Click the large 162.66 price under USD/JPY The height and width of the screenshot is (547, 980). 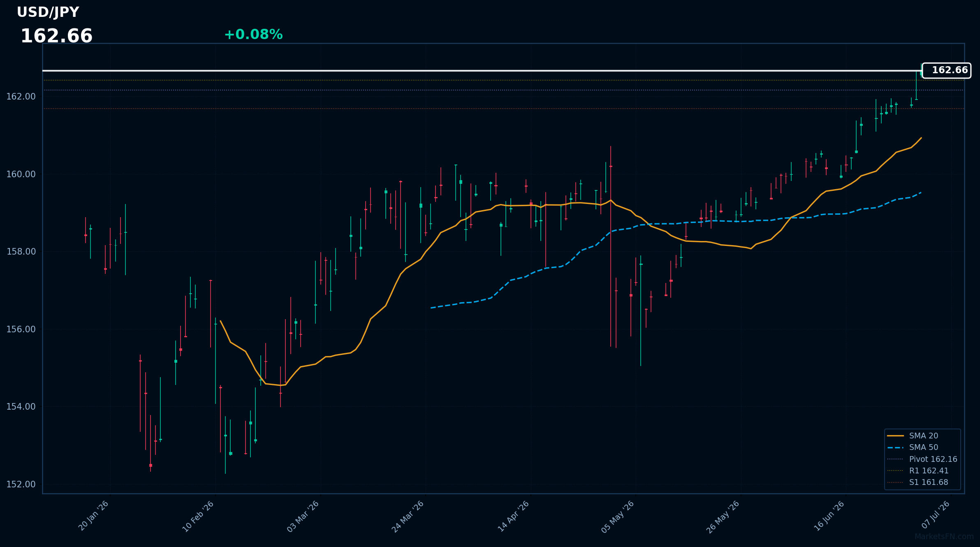[57, 36]
